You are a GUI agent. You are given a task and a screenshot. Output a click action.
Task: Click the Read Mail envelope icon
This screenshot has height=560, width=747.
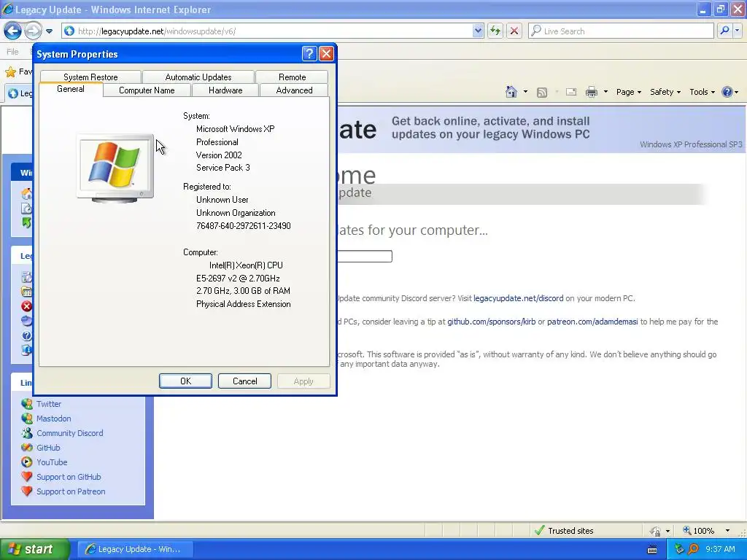pyautogui.click(x=571, y=92)
